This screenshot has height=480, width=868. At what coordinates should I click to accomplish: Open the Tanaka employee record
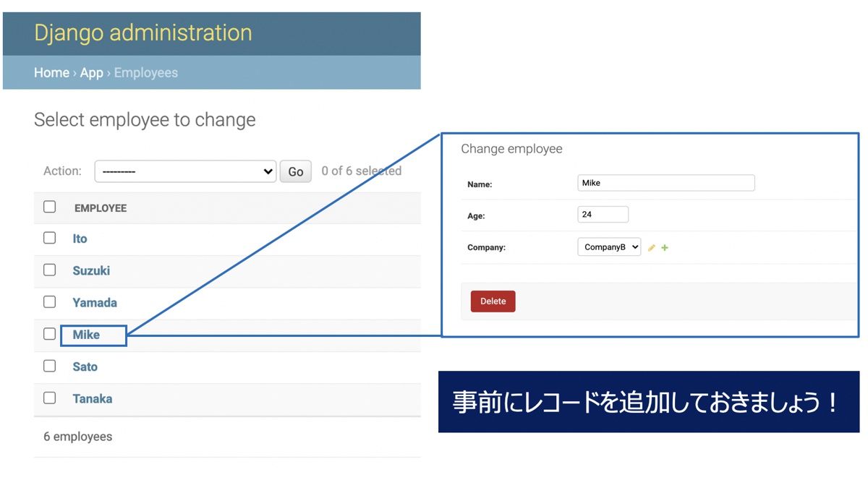click(93, 398)
